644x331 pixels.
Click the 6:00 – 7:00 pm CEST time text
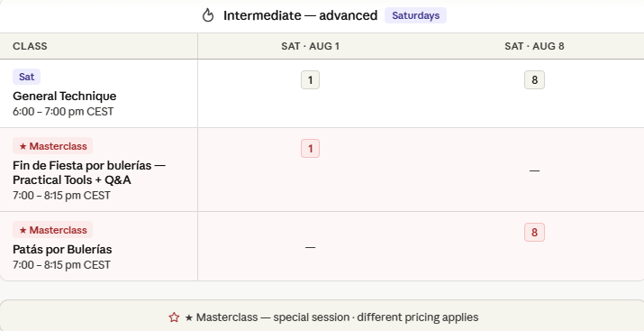pos(63,112)
